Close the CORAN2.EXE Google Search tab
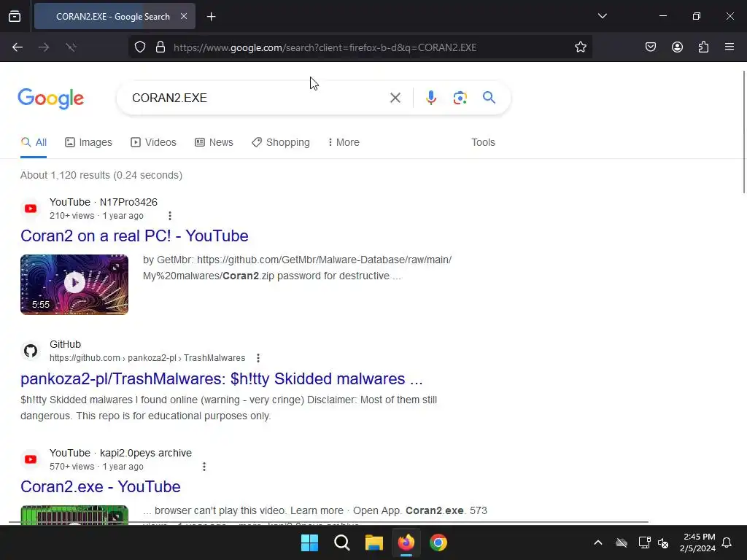 pos(184,16)
